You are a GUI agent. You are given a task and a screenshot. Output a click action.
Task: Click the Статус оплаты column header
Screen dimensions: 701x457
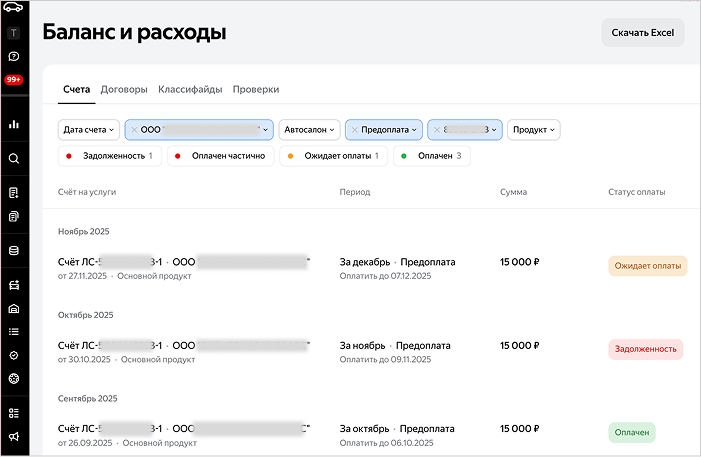pyautogui.click(x=637, y=192)
